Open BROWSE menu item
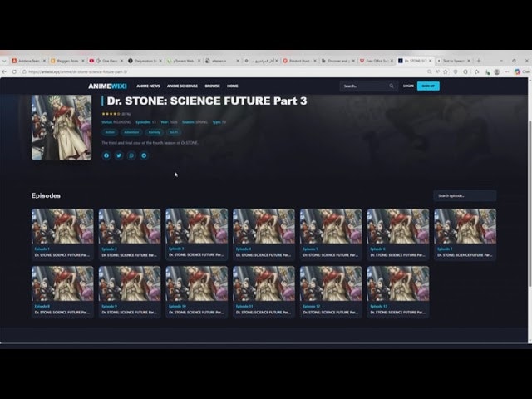 click(x=213, y=86)
